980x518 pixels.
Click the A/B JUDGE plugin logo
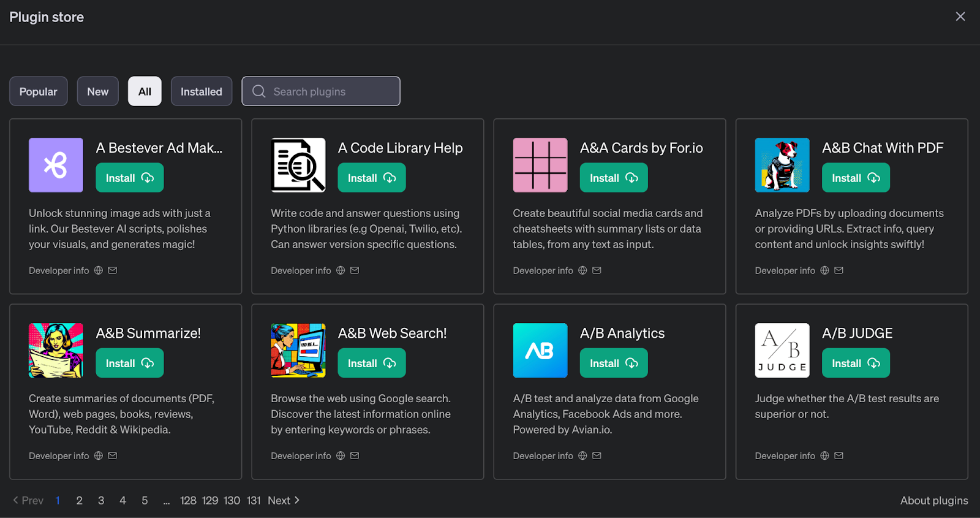(782, 350)
